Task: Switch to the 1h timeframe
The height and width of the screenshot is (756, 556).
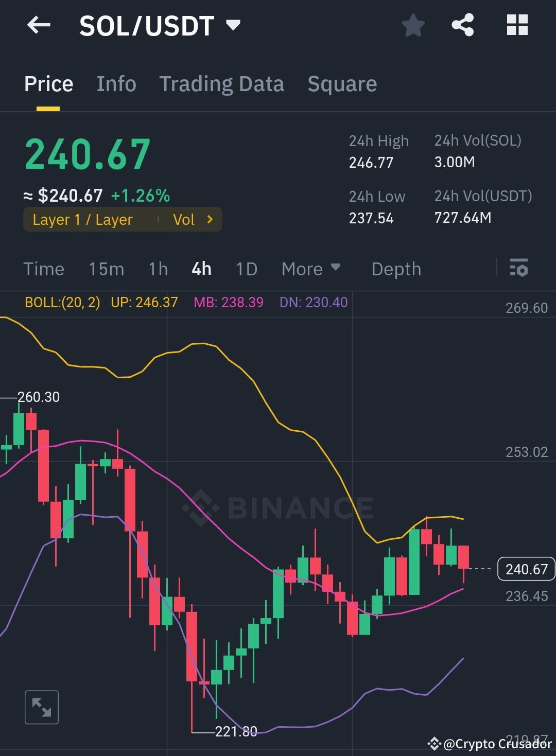Action: 158,269
